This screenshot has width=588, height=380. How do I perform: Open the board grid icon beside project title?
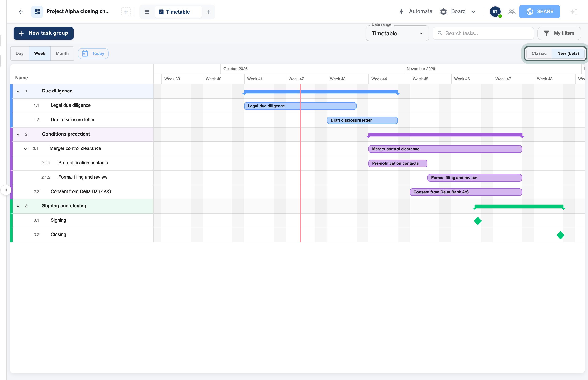coord(37,12)
